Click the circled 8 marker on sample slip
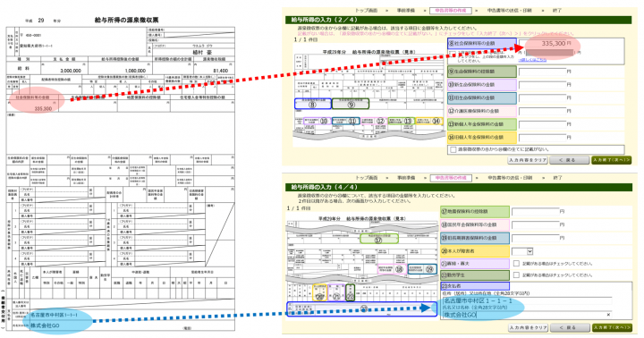Screen dimensions: 644x338 (x=312, y=104)
